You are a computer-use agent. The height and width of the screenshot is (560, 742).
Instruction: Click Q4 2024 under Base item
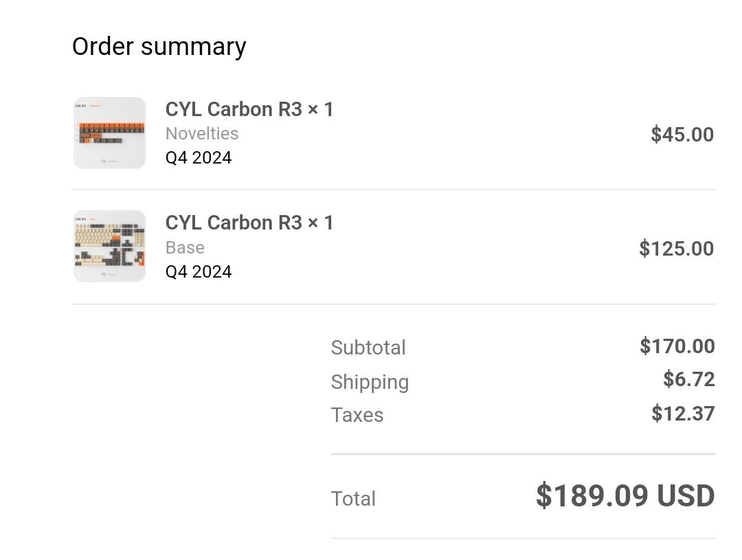pyautogui.click(x=199, y=271)
